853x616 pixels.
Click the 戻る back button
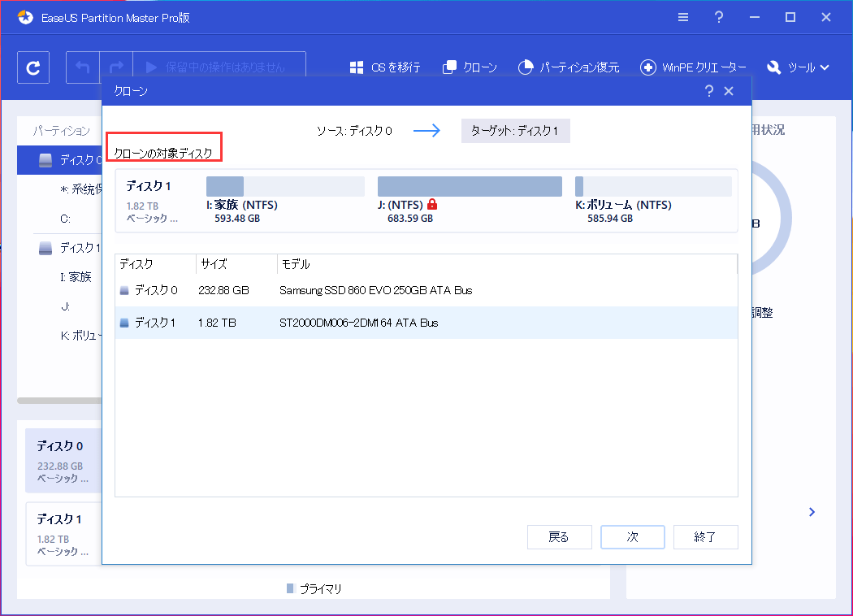tap(559, 537)
